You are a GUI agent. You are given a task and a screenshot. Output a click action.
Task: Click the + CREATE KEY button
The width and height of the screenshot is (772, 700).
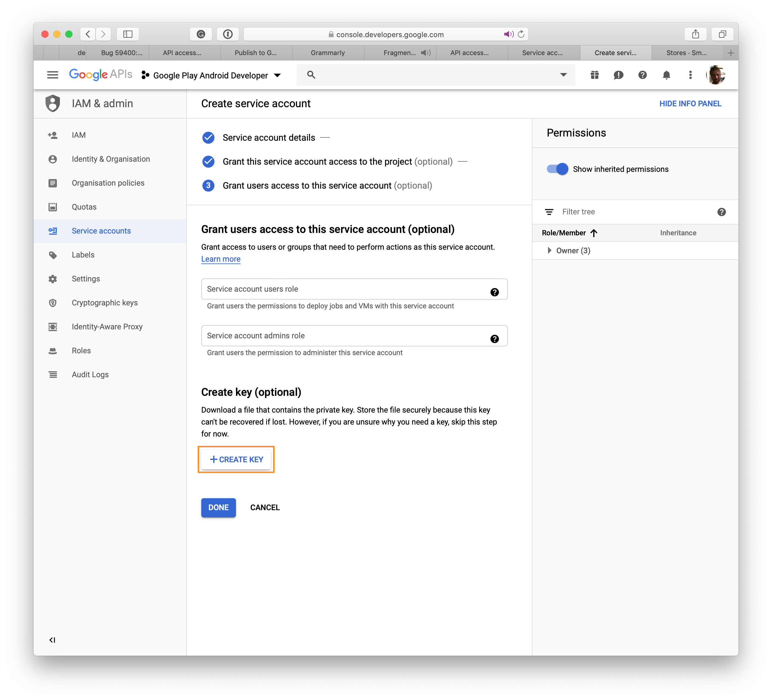[236, 459]
